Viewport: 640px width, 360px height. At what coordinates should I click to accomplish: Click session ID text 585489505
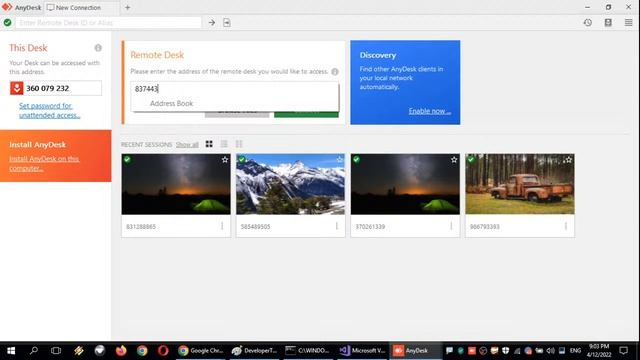[256, 227]
